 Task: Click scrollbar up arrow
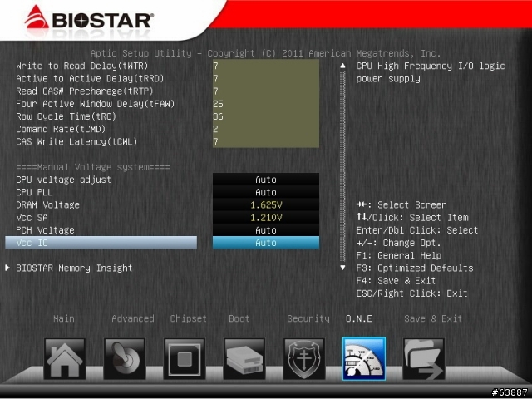point(342,66)
